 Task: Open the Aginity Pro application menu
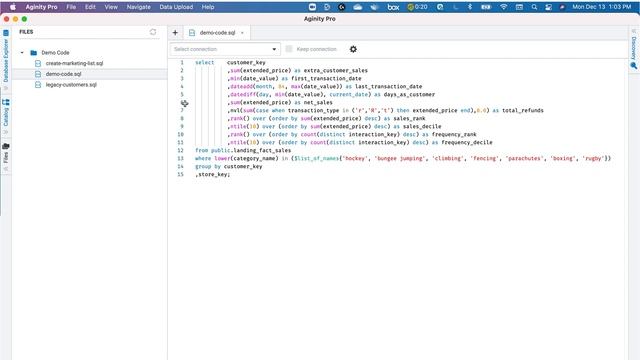click(x=41, y=7)
